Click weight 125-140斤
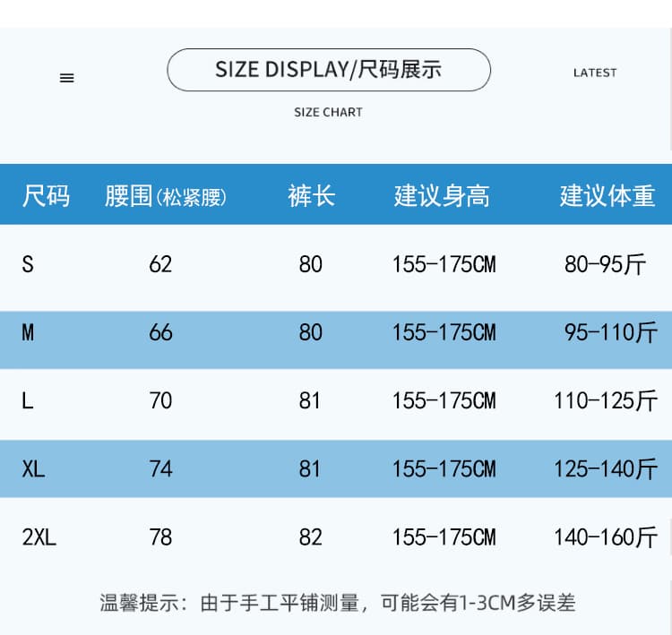The width and height of the screenshot is (672, 635). (x=606, y=468)
